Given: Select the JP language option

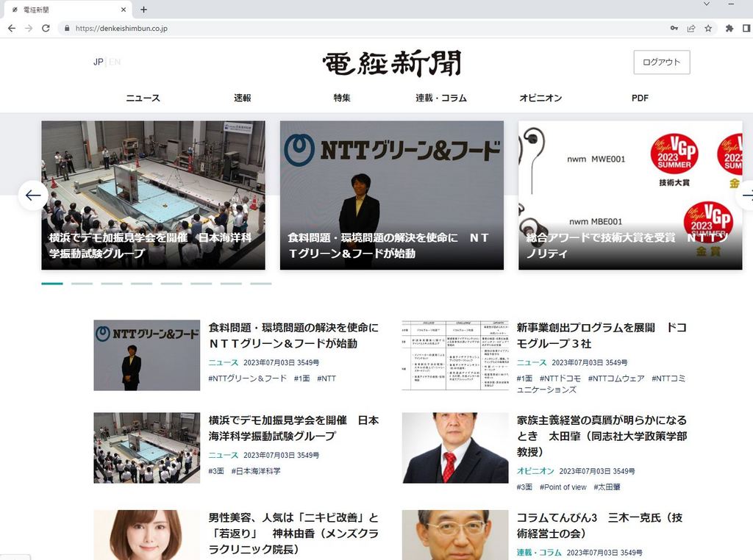Looking at the screenshot, I should click(98, 62).
